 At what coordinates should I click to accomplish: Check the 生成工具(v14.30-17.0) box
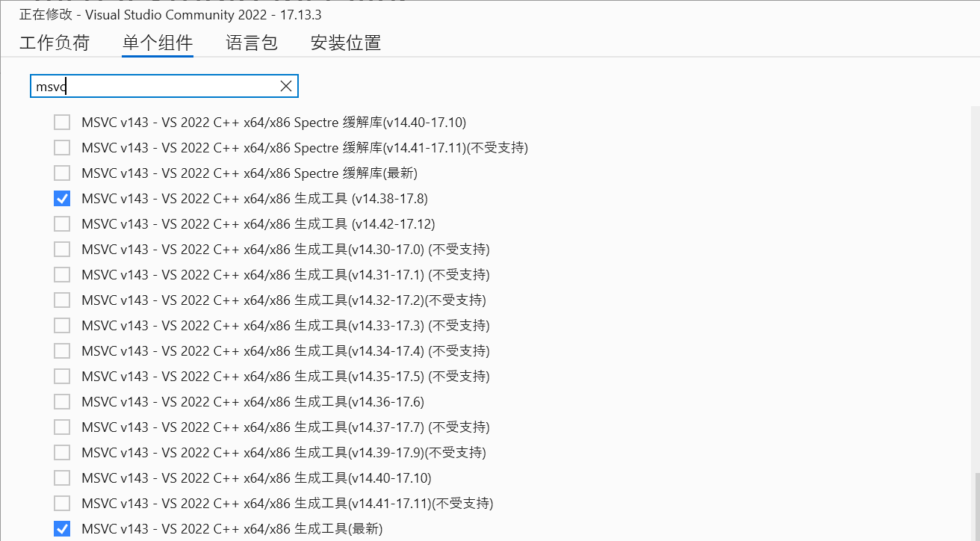click(62, 249)
